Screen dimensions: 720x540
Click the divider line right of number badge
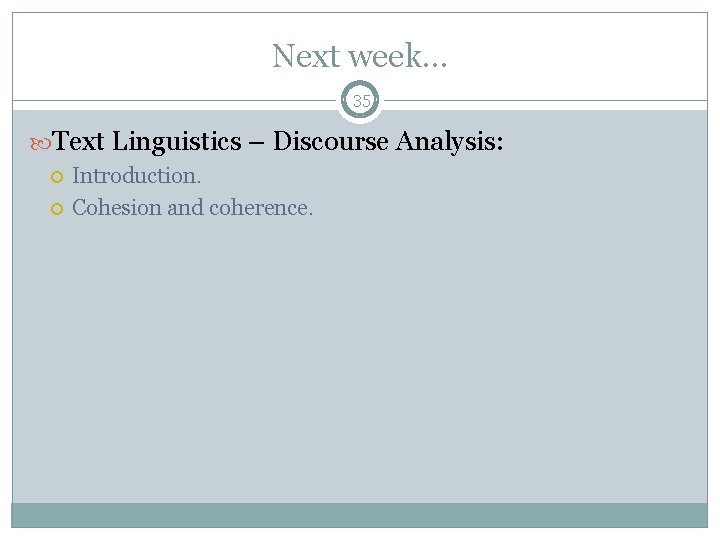pyautogui.click(x=540, y=101)
